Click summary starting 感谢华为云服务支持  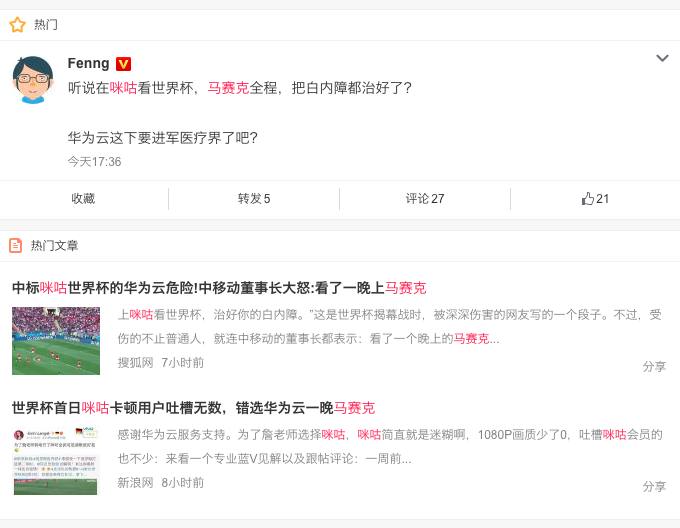390,447
